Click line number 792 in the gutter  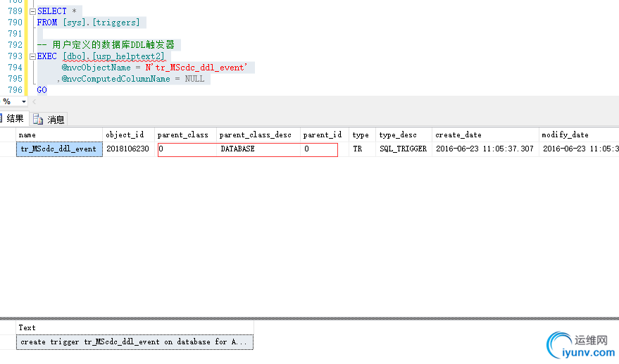pos(15,45)
